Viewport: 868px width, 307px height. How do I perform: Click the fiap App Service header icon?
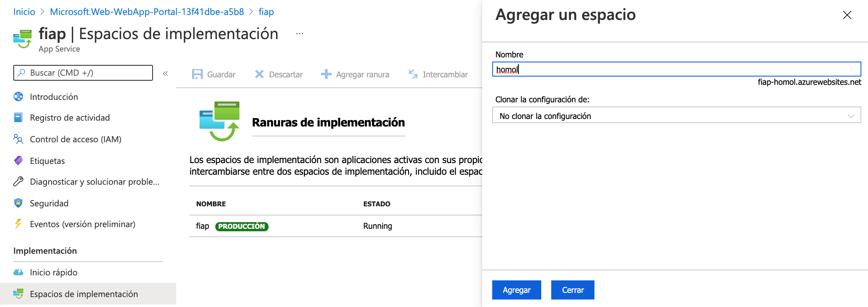click(22, 39)
